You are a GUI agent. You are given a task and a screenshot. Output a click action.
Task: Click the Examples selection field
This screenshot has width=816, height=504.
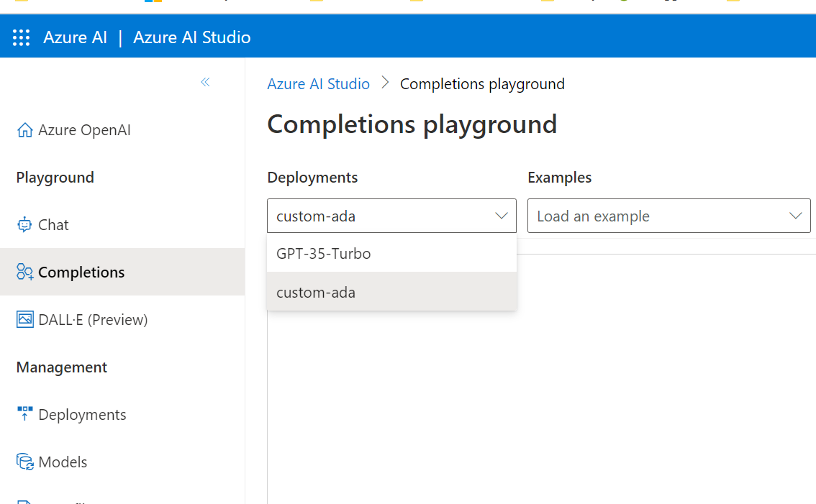669,216
